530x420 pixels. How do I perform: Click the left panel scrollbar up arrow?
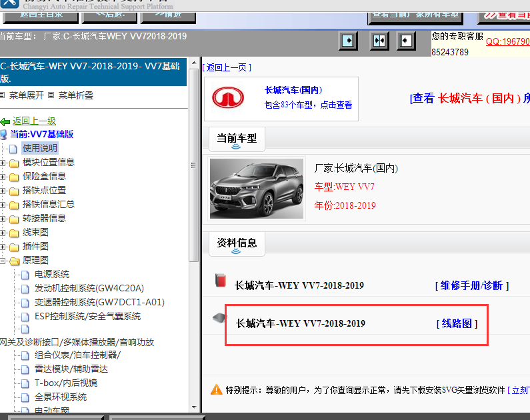coord(194,63)
